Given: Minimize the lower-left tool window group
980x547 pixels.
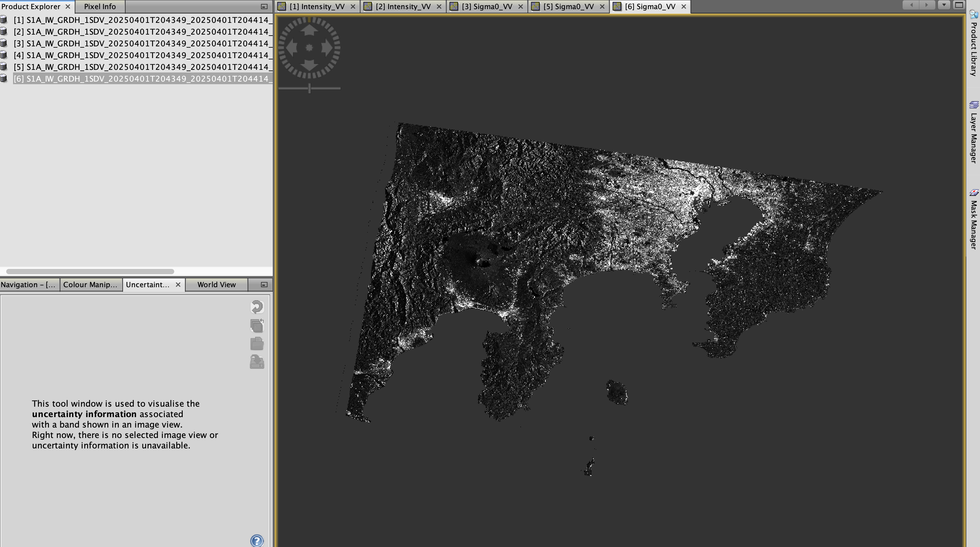Looking at the screenshot, I should [x=264, y=285].
